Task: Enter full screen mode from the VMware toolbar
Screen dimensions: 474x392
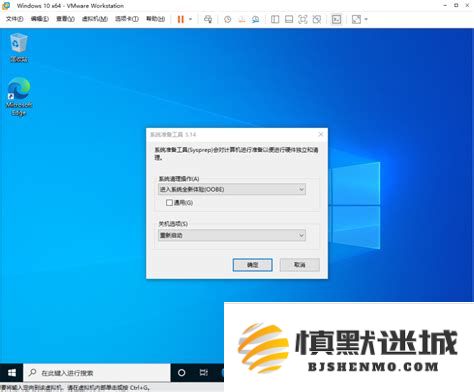Action: (x=303, y=19)
